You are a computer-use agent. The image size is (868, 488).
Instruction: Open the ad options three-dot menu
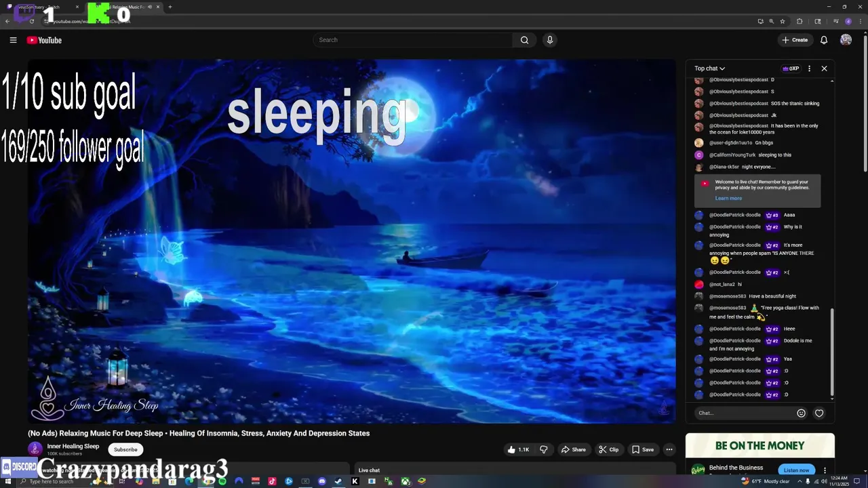click(825, 470)
